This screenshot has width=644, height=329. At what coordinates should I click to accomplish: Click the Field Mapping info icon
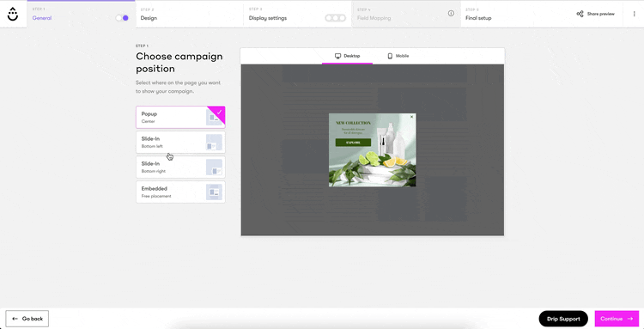click(451, 13)
